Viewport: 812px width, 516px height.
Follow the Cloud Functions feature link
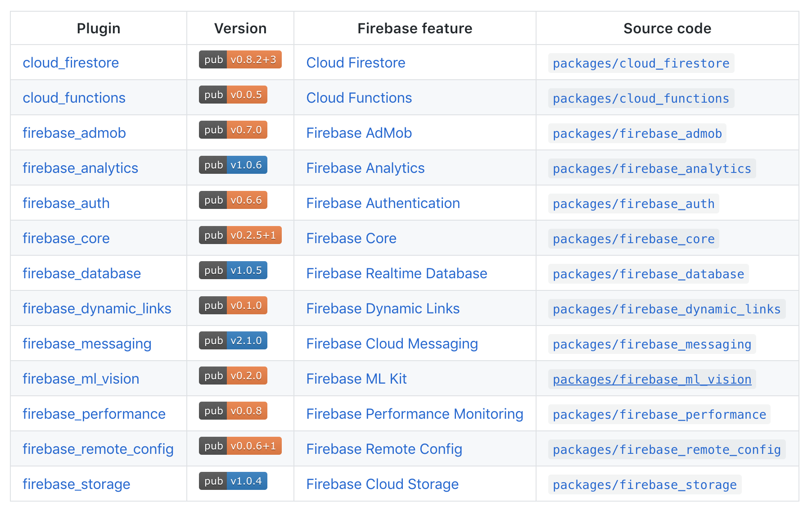click(x=359, y=98)
